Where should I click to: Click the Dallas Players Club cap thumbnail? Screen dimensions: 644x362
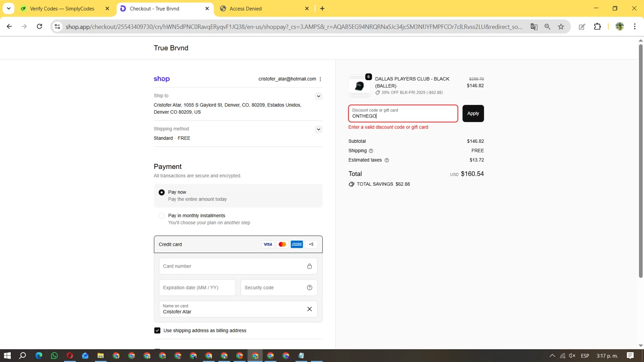coord(359,86)
